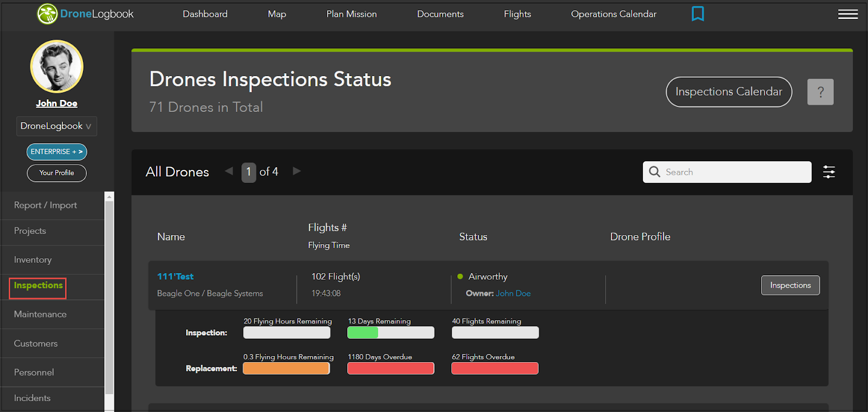Open the Inspections Calendar button
Image resolution: width=868 pixels, height=412 pixels.
729,92
